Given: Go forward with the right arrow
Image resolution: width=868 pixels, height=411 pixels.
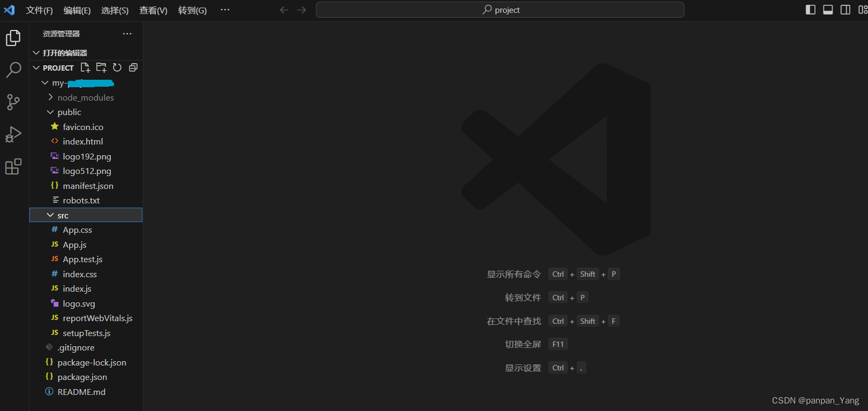Looking at the screenshot, I should pyautogui.click(x=302, y=10).
